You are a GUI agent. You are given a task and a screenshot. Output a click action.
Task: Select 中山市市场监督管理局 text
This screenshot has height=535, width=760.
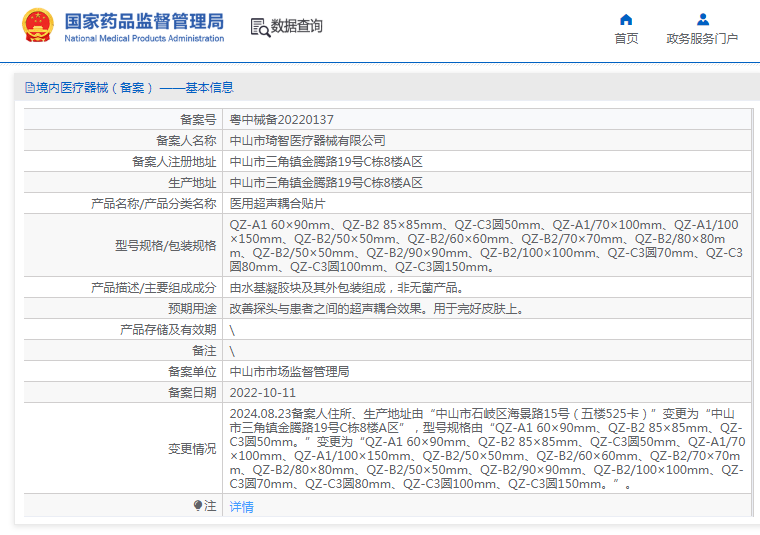[289, 372]
